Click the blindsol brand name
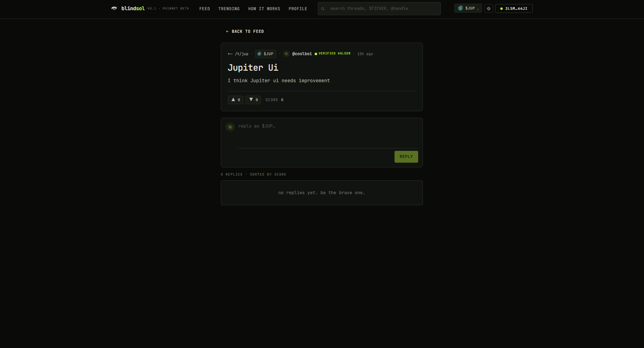 [x=133, y=8]
